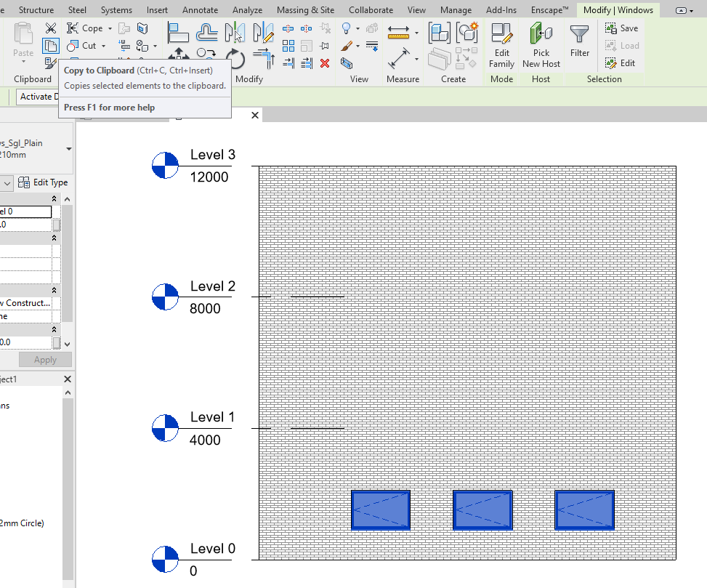Click the Properties panel scroll down arrow

pyautogui.click(x=67, y=344)
